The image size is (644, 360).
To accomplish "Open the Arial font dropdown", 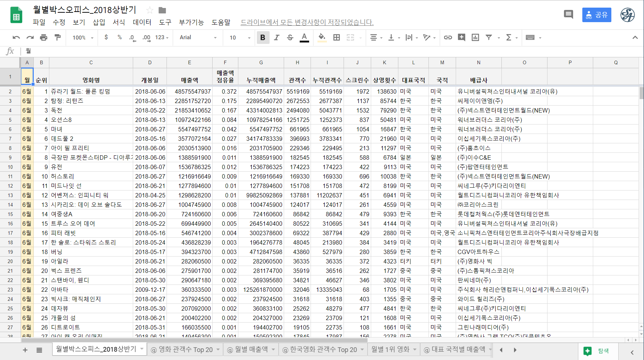I will (198, 37).
